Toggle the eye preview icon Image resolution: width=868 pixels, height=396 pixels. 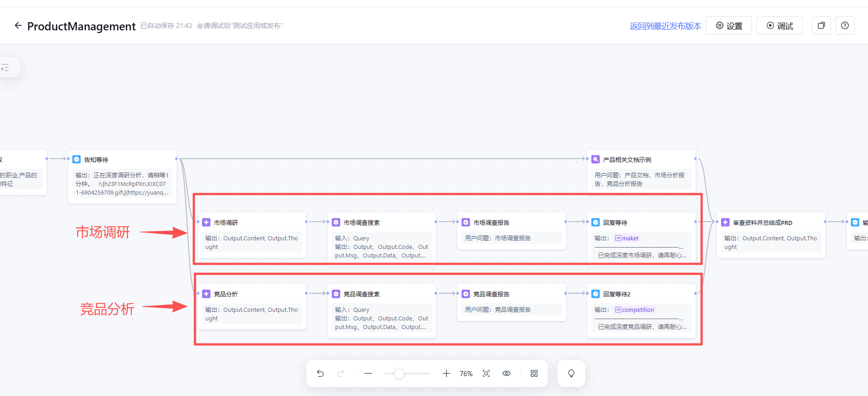click(506, 373)
